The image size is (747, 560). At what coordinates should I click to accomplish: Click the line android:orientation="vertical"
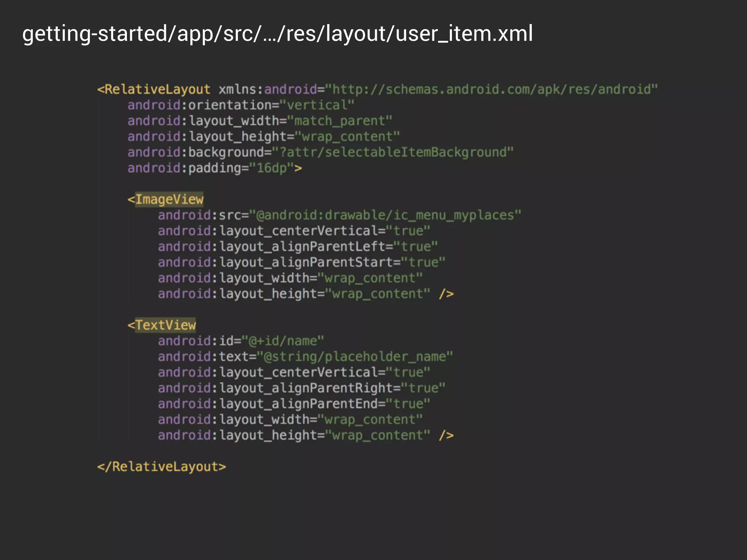click(x=241, y=105)
